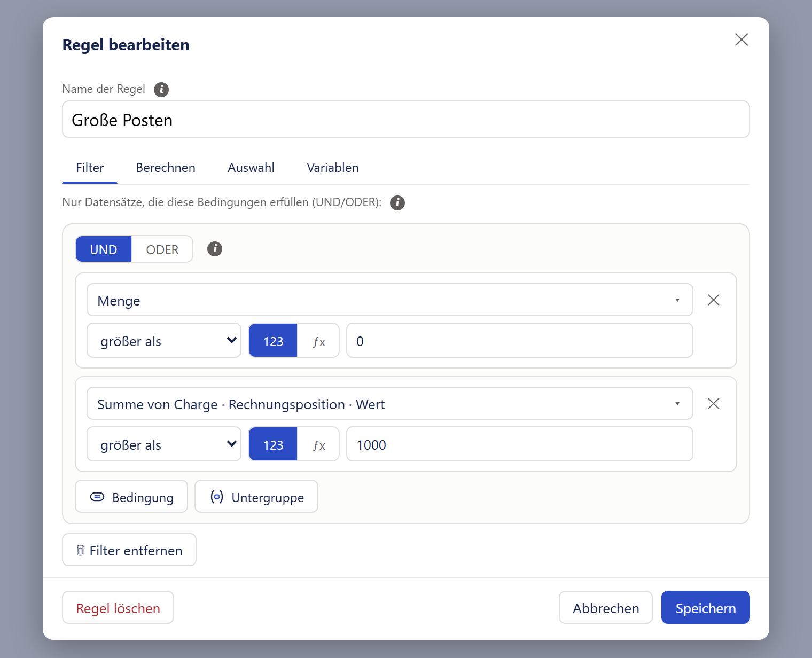Click the value field containing 1000
The image size is (812, 658).
520,444
